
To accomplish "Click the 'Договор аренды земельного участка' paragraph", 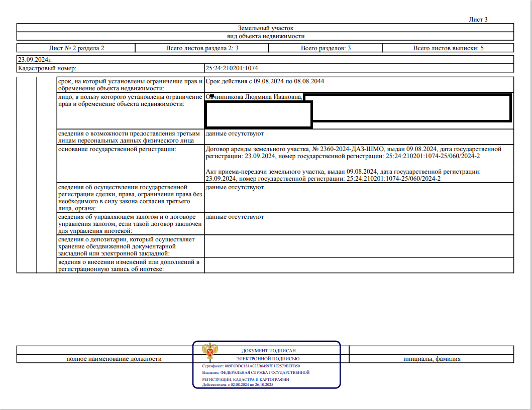I will click(353, 153).
